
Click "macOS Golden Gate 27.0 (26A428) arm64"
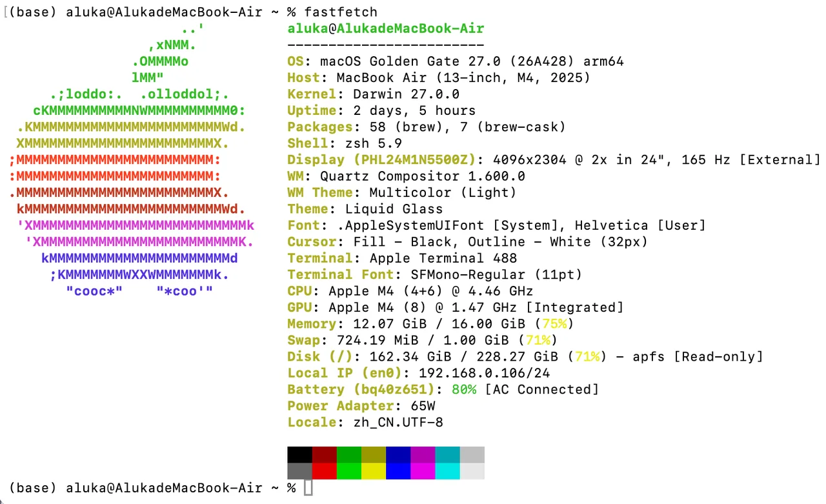pos(472,62)
